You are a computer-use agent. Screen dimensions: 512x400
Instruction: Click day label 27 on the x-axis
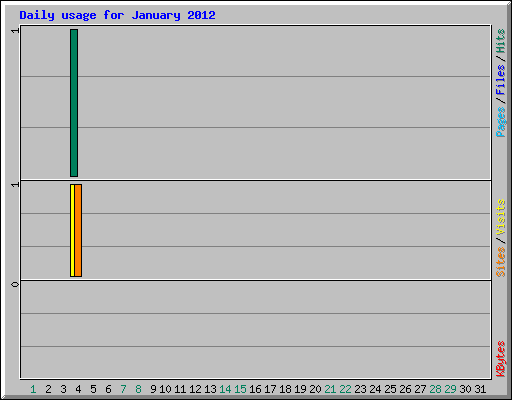click(x=420, y=389)
